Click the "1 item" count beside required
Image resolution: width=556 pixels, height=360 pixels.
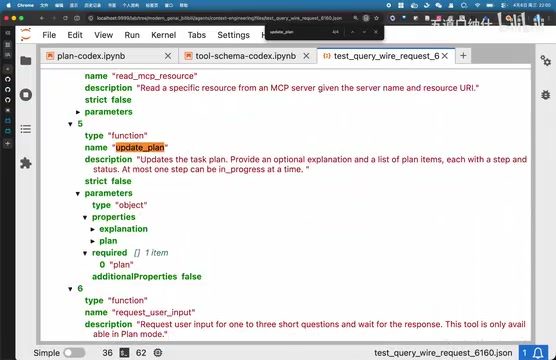pyautogui.click(x=156, y=253)
